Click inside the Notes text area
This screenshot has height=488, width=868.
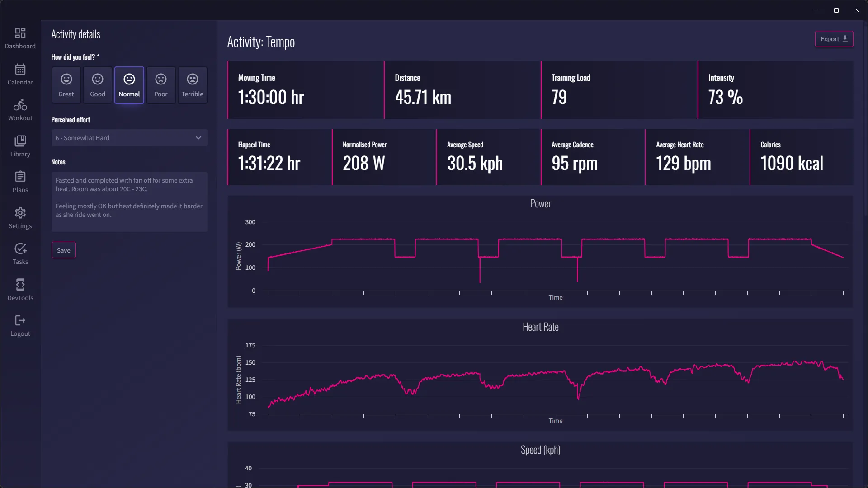(x=129, y=221)
